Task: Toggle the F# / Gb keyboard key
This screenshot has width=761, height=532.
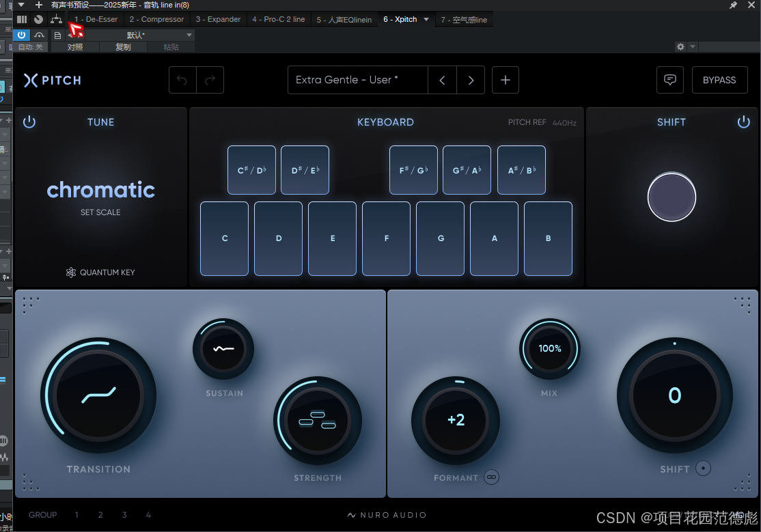Action: [413, 170]
